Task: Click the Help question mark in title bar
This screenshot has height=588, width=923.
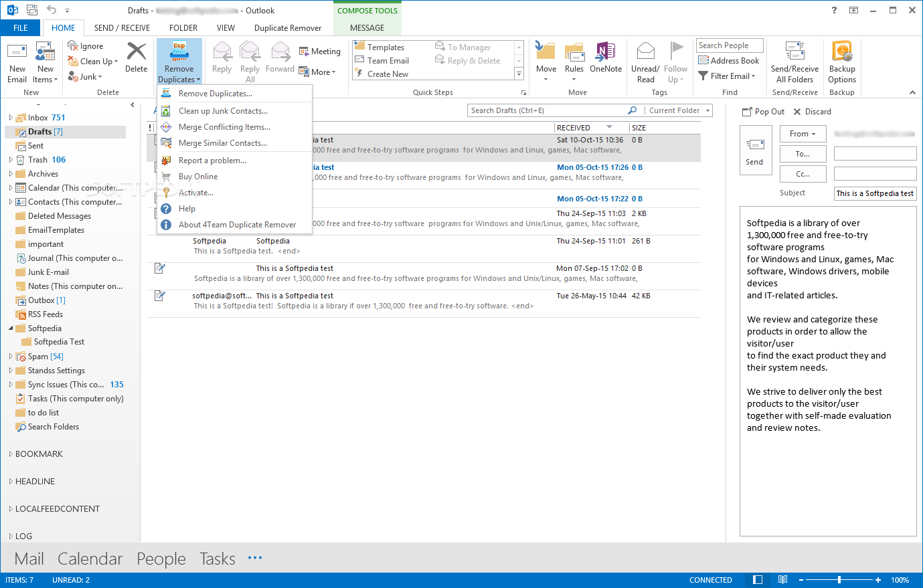Action: 834,10
